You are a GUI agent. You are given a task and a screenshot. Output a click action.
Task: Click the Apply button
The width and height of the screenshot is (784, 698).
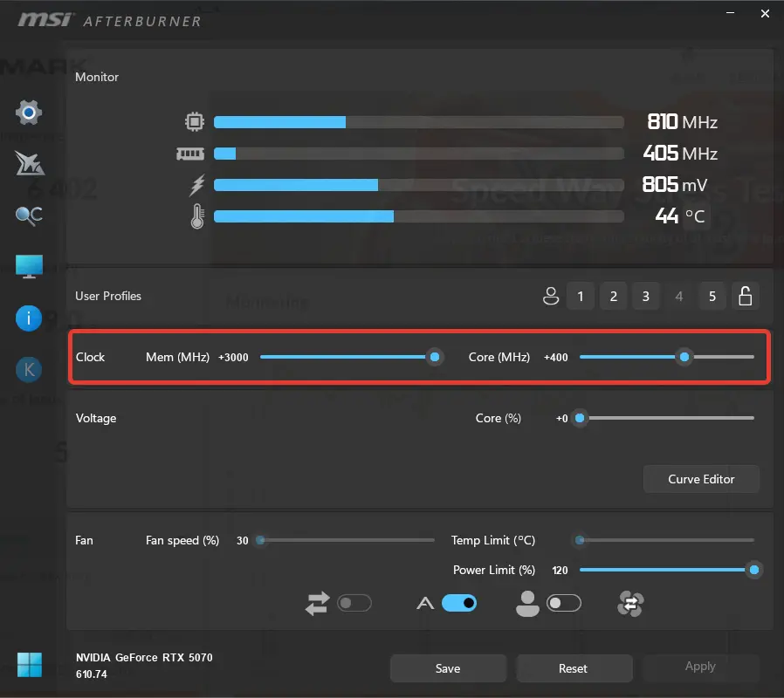coord(700,667)
